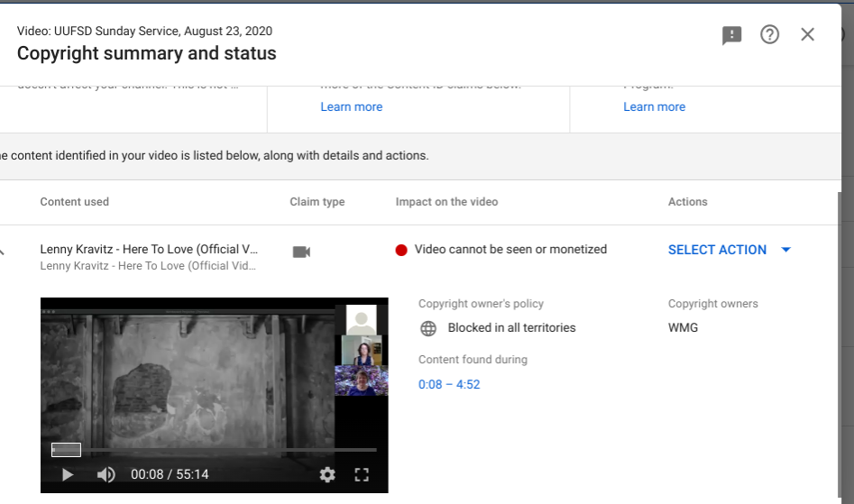Click the video camera claim type icon
854x504 pixels.
(301, 252)
